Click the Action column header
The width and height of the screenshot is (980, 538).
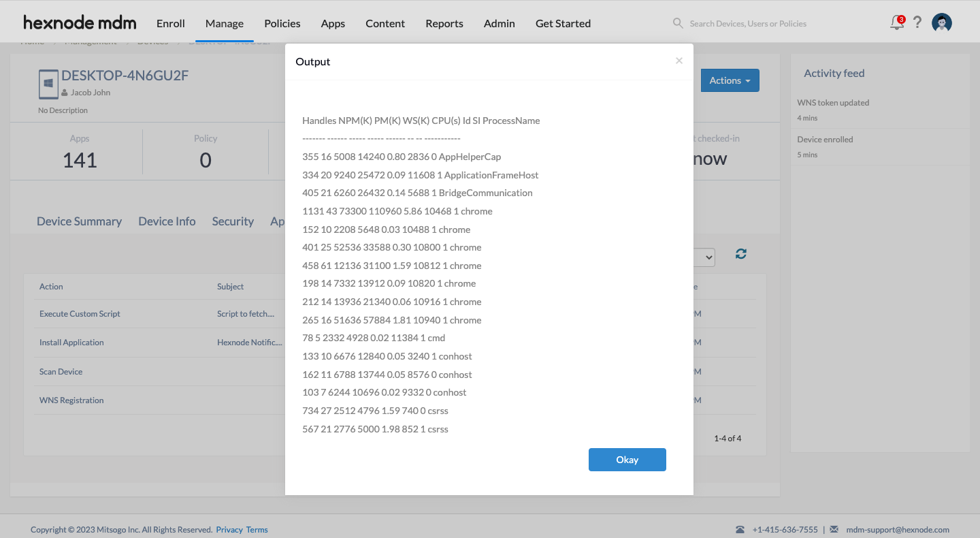(x=51, y=287)
